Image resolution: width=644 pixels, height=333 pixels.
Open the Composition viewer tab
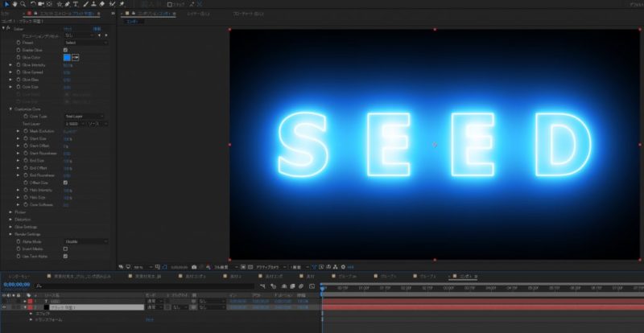tap(153, 14)
